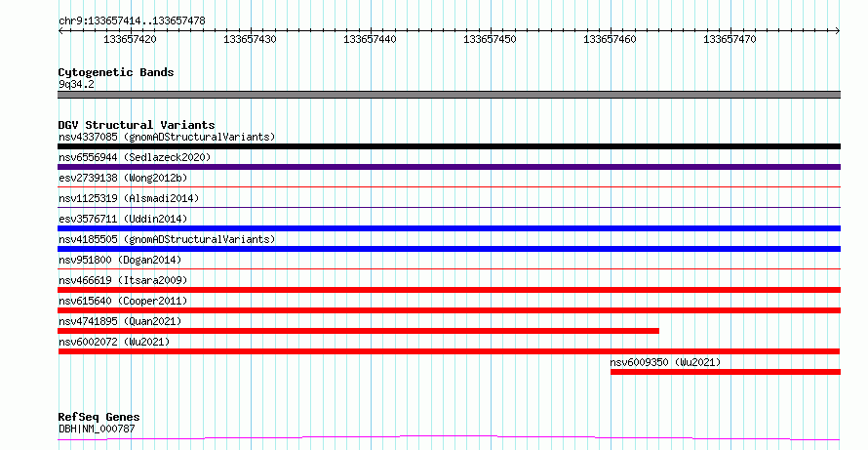868x450 pixels.
Task: Open variant nsv4337085 (gnomADStructuralVariants) label
Action: 167,137
